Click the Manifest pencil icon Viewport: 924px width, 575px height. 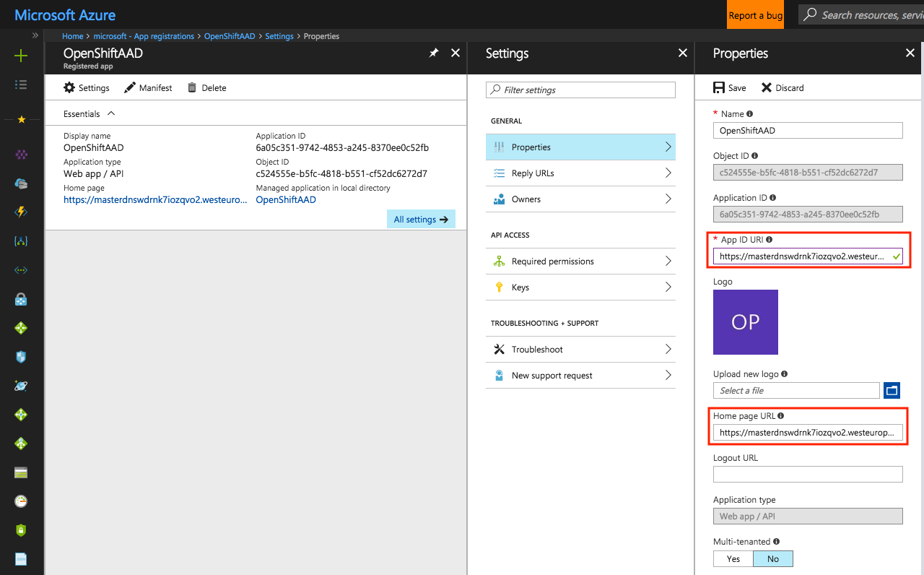[x=130, y=87]
